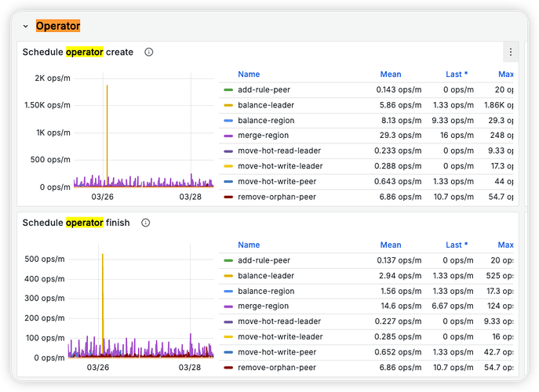Sort create panel legend by Max

point(506,74)
